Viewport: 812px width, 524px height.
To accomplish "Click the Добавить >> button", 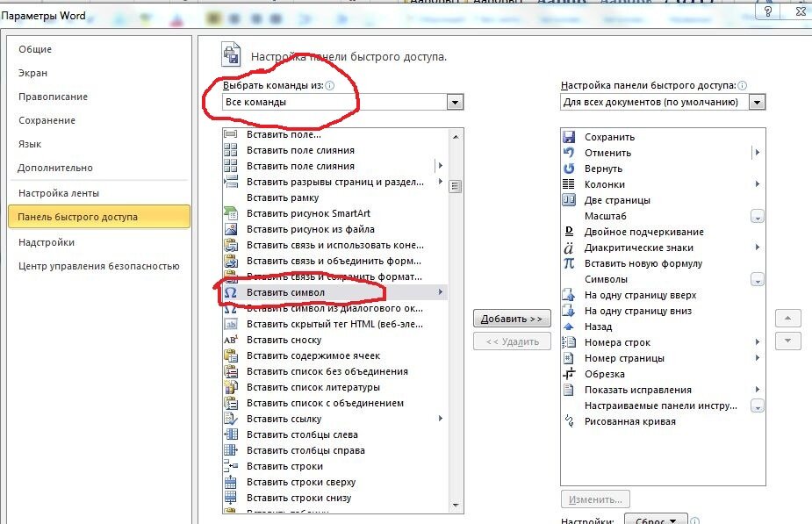I will coord(512,319).
